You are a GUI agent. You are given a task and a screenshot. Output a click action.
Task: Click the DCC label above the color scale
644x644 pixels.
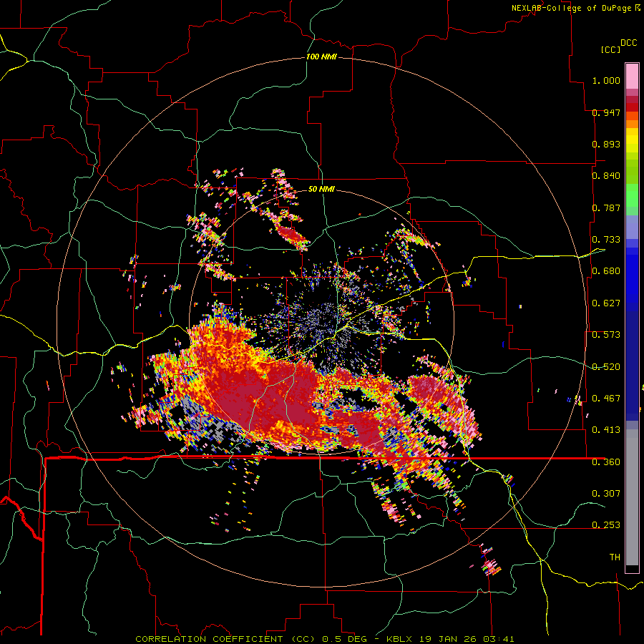click(x=629, y=43)
